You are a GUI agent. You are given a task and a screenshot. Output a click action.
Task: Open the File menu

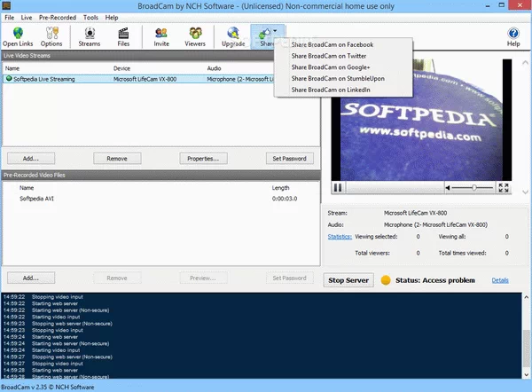[9, 18]
